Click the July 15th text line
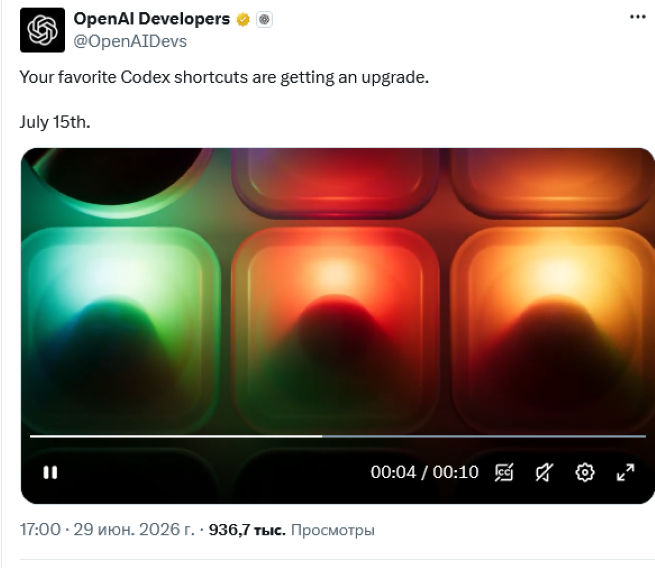The image size is (655, 568). pyautogui.click(x=55, y=122)
